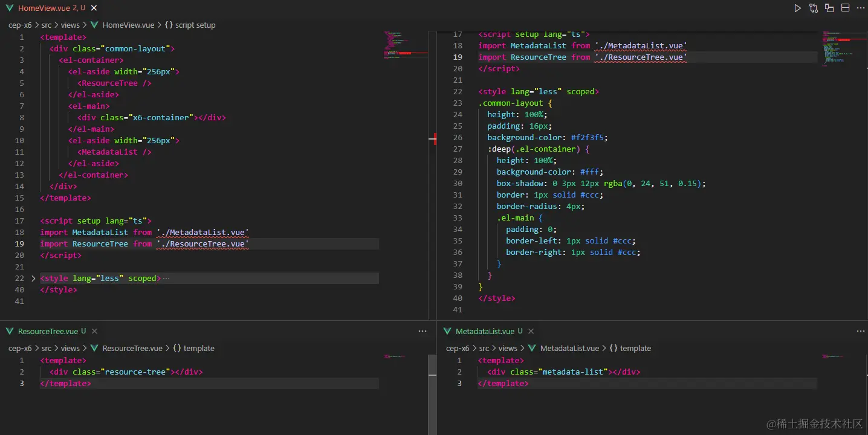The width and height of the screenshot is (868, 435).
Task: Open the script setup breadcrumb symbol
Action: [x=190, y=25]
